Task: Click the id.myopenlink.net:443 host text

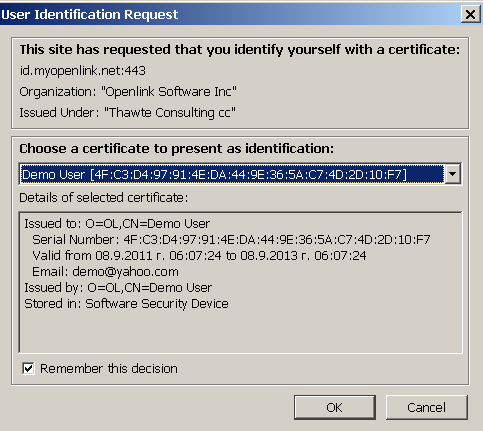Action: tap(83, 71)
